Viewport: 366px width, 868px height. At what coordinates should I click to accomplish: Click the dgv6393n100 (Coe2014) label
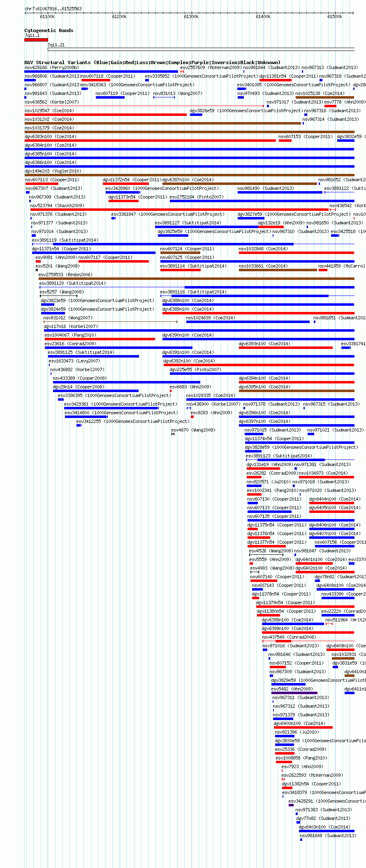click(x=264, y=344)
